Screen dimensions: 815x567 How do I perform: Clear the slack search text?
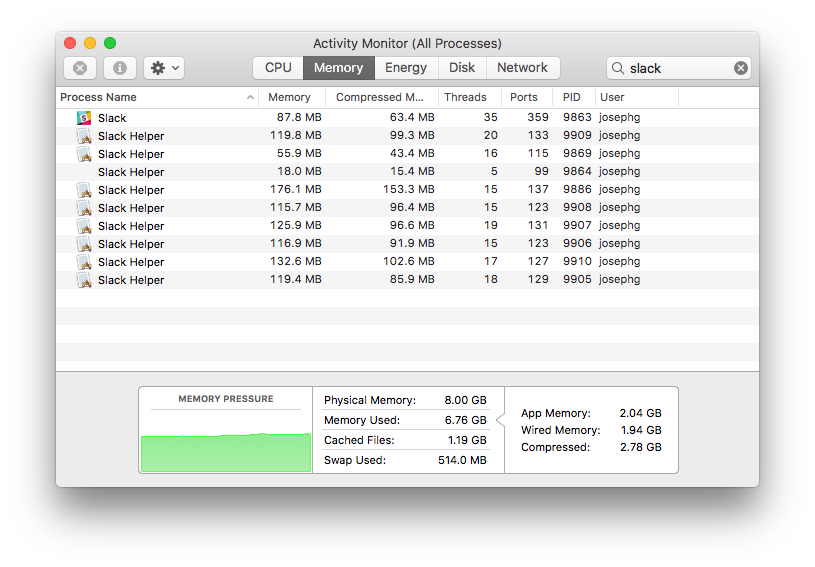click(741, 68)
